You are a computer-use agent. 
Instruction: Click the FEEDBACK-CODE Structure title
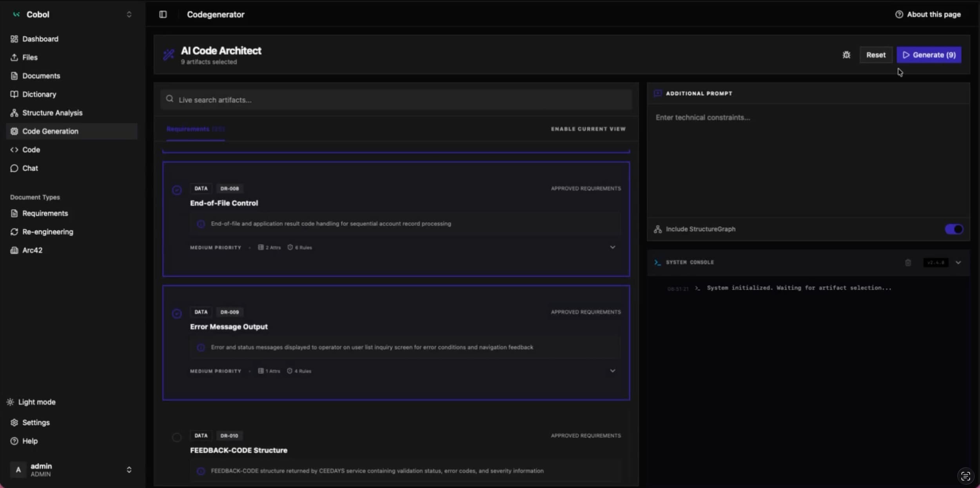pos(239,450)
